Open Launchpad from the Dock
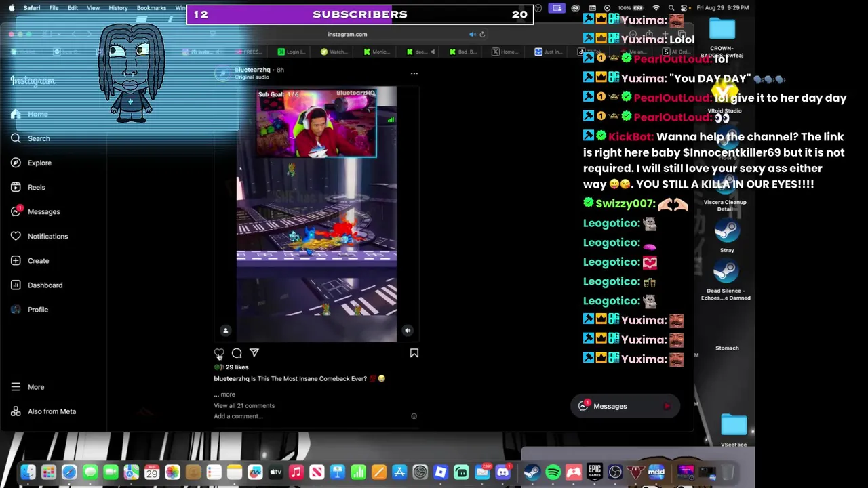The image size is (868, 488). pyautogui.click(x=48, y=472)
